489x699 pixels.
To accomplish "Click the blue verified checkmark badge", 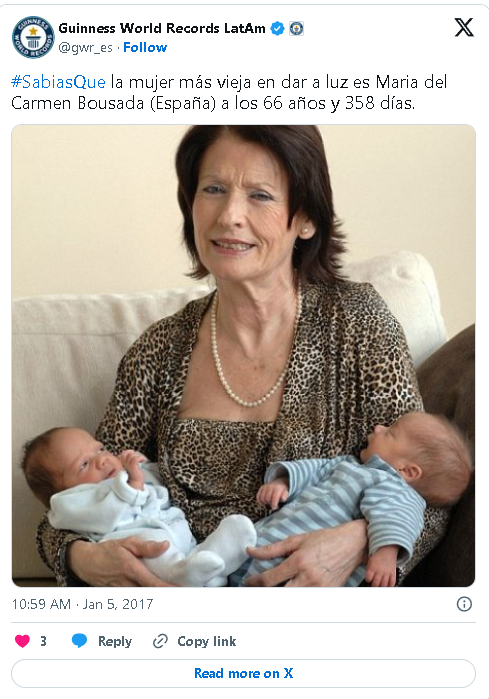I will point(278,29).
